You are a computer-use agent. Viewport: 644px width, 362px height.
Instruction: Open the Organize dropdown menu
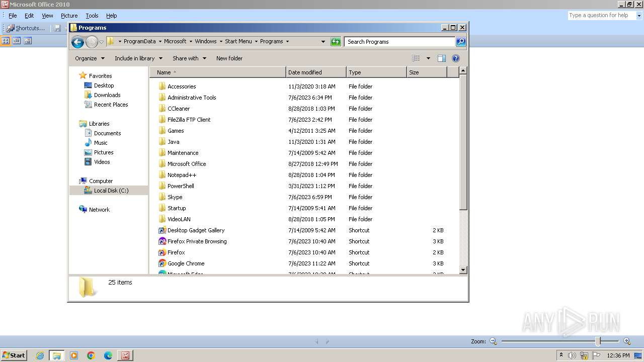point(90,58)
